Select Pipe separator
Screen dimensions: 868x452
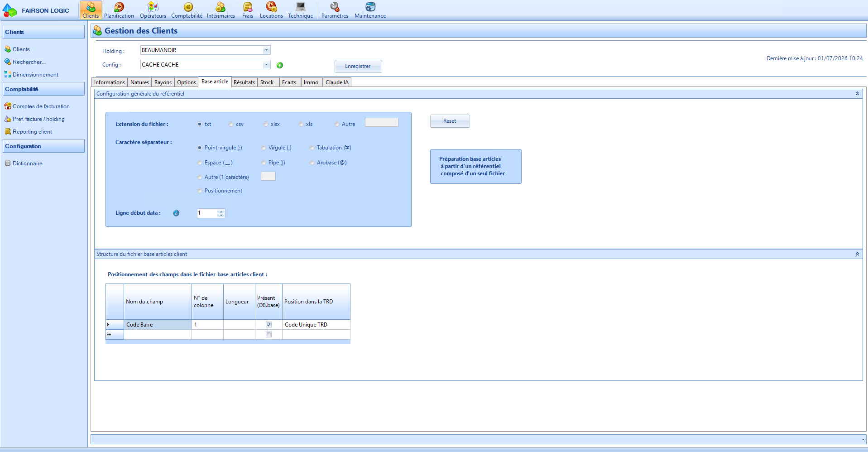[x=264, y=163]
